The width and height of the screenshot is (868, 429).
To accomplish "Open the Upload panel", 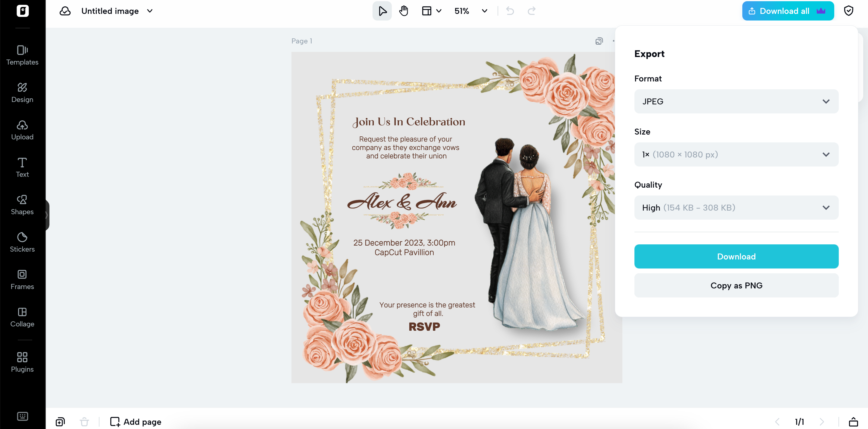I will tap(22, 130).
